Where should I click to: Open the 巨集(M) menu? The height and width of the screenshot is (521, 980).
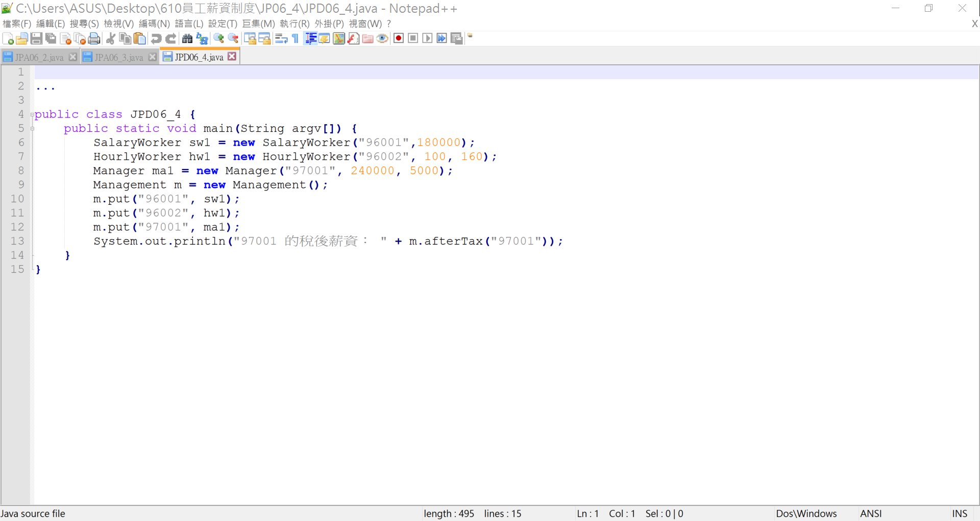pos(258,23)
